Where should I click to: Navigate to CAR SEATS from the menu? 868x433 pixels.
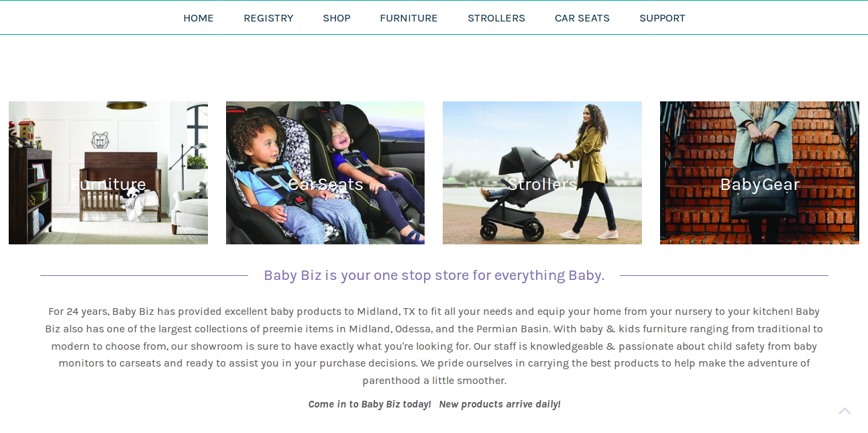tap(582, 18)
